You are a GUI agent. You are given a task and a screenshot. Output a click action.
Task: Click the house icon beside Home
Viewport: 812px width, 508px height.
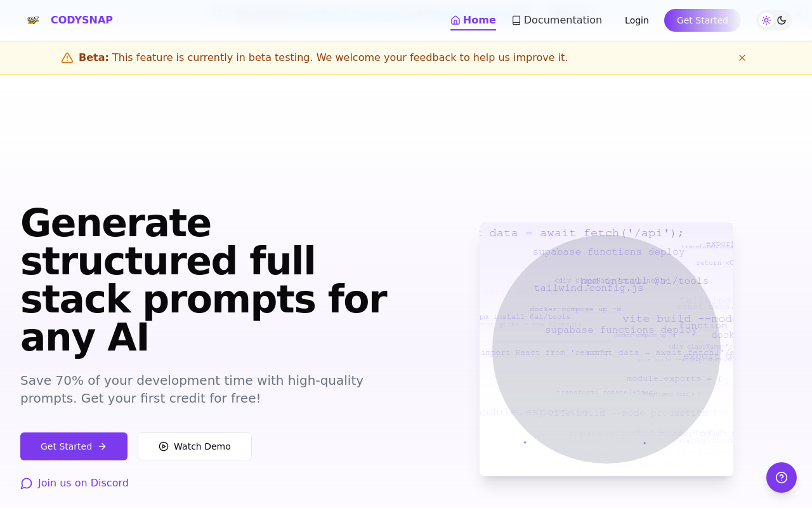455,20
